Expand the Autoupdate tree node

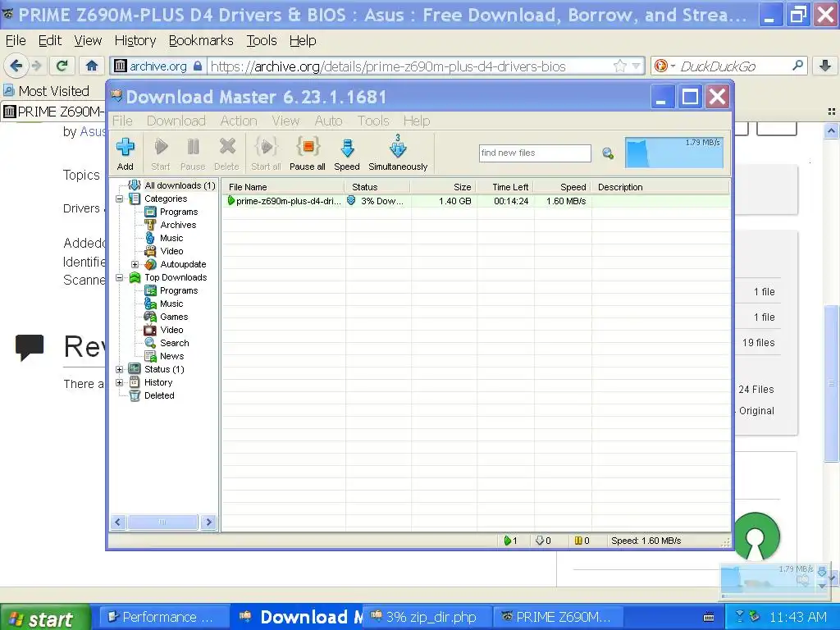tap(135, 265)
